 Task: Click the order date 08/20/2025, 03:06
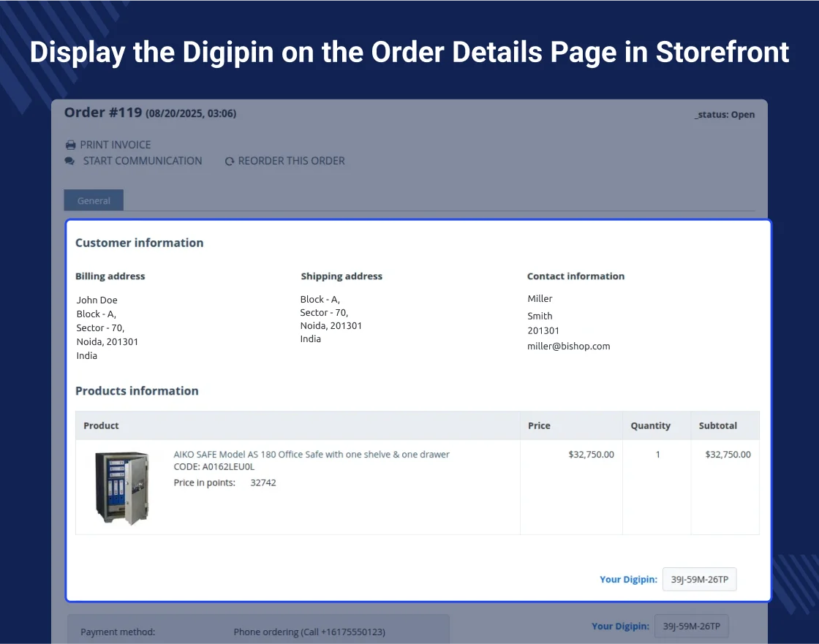tap(191, 113)
